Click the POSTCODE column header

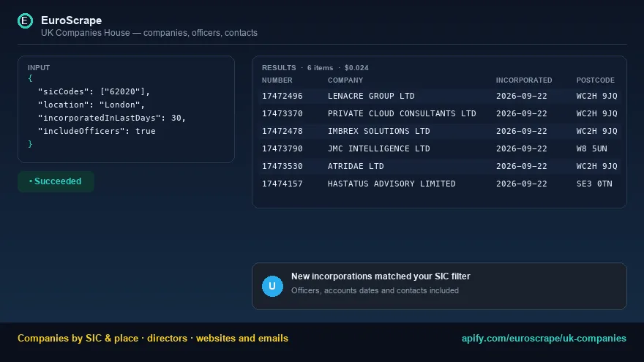coord(595,80)
